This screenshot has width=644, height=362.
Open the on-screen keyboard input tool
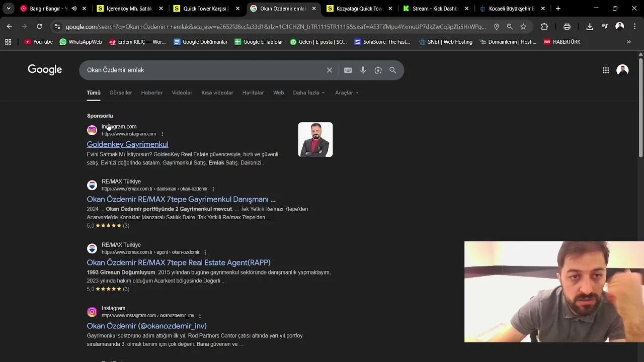pos(348,70)
